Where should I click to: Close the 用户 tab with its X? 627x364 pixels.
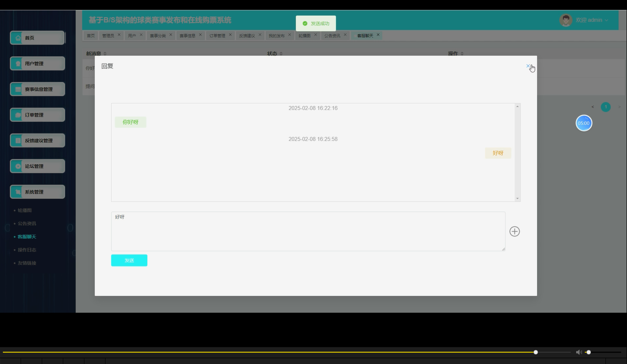(141, 35)
